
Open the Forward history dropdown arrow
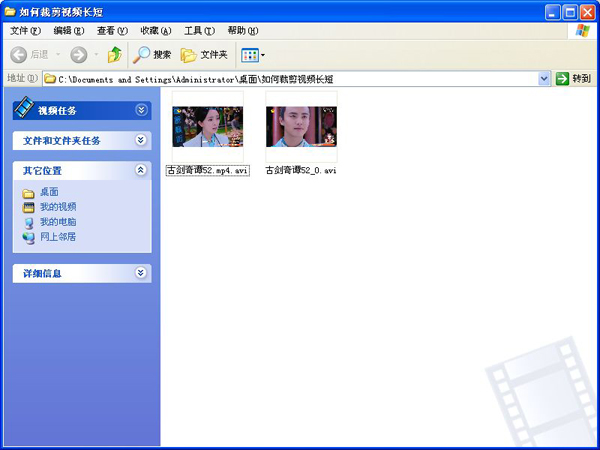96,55
